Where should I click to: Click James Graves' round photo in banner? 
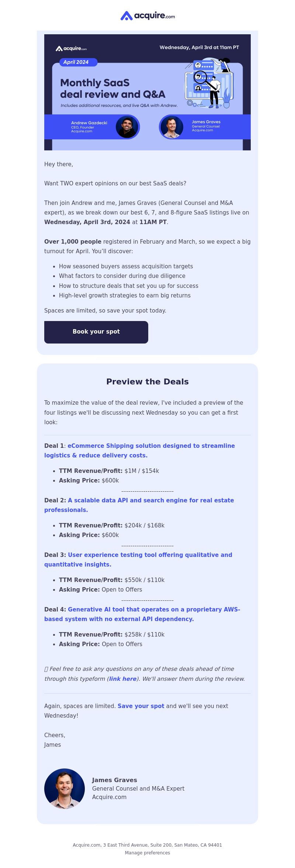point(171,127)
